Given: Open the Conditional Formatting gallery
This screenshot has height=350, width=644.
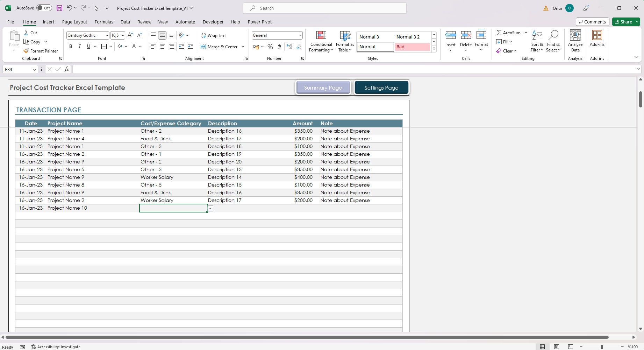Looking at the screenshot, I should coord(321,41).
